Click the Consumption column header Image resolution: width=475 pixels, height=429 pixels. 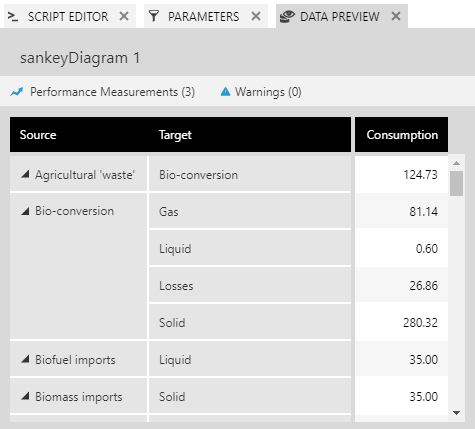[402, 135]
